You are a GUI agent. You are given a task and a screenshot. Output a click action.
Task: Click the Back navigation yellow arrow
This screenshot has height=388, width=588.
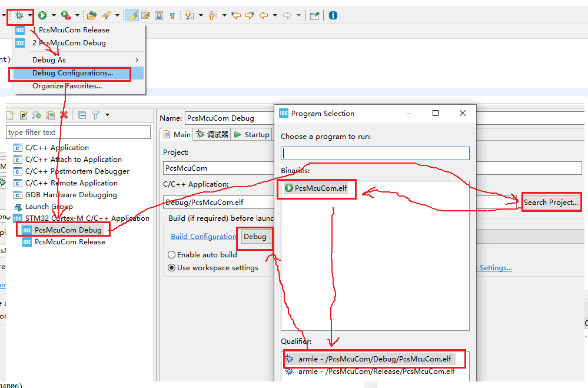pyautogui.click(x=264, y=15)
